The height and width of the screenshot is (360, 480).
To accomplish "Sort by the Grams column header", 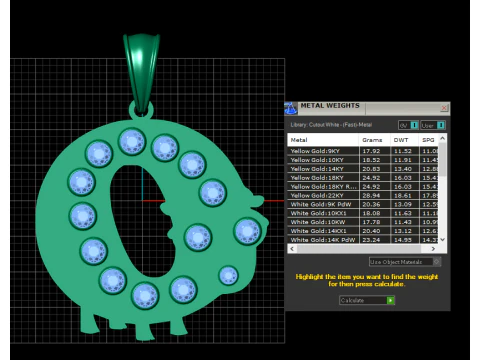I will (375, 140).
